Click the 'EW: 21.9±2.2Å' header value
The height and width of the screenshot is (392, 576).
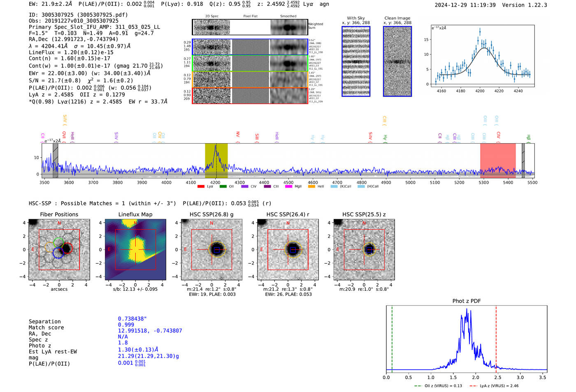coord(50,4)
